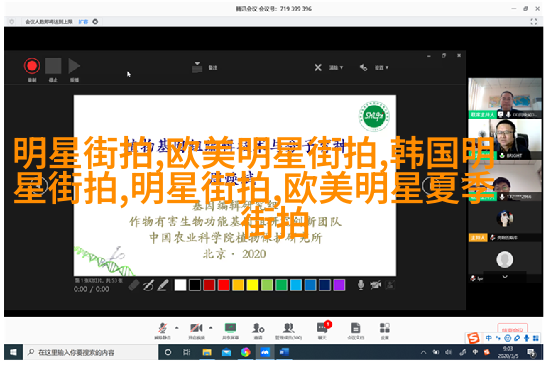Viewport: 550px width, 367px height.
Task: Open the manage members button
Action: click(x=288, y=331)
